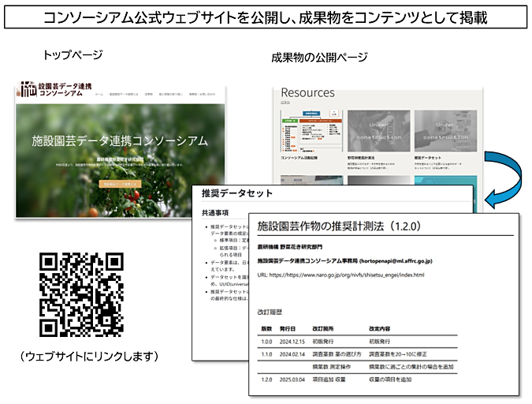Screen dimensions: 532x404
Task: Select the 事務局・お問い合わせ navigation item
Action: coord(202,93)
